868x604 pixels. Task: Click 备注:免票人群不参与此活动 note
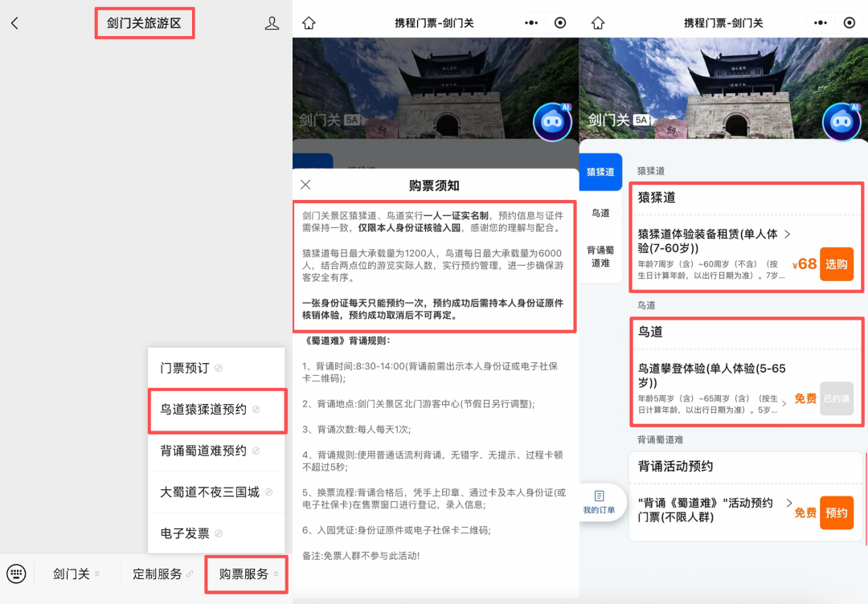361,556
